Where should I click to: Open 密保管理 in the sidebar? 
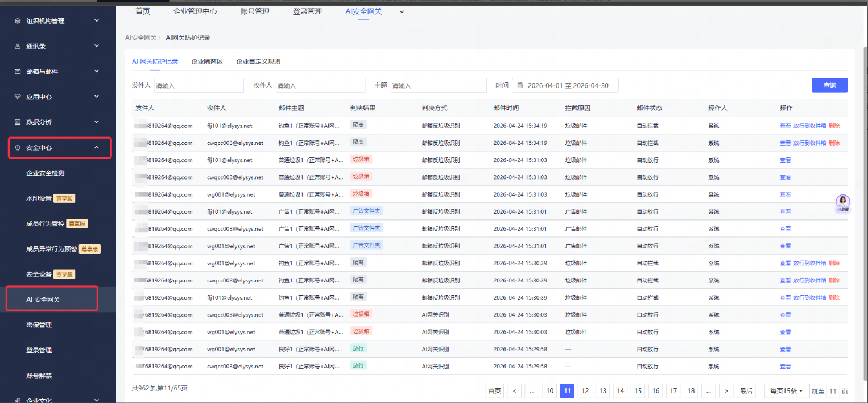point(39,325)
